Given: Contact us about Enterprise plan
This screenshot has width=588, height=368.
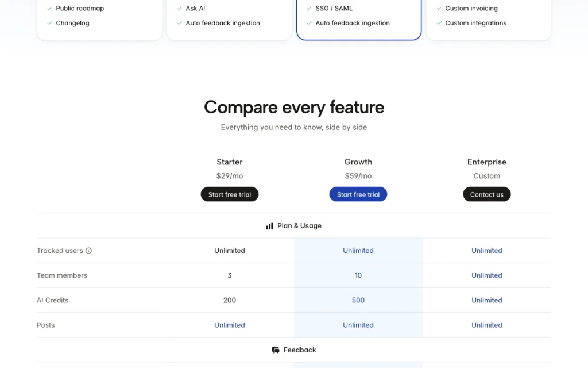Looking at the screenshot, I should click(x=487, y=194).
